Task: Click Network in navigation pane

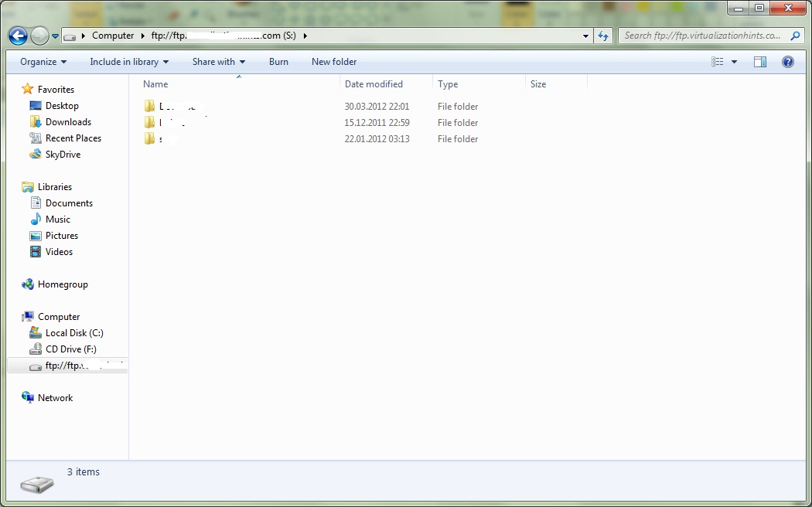Action: (55, 398)
